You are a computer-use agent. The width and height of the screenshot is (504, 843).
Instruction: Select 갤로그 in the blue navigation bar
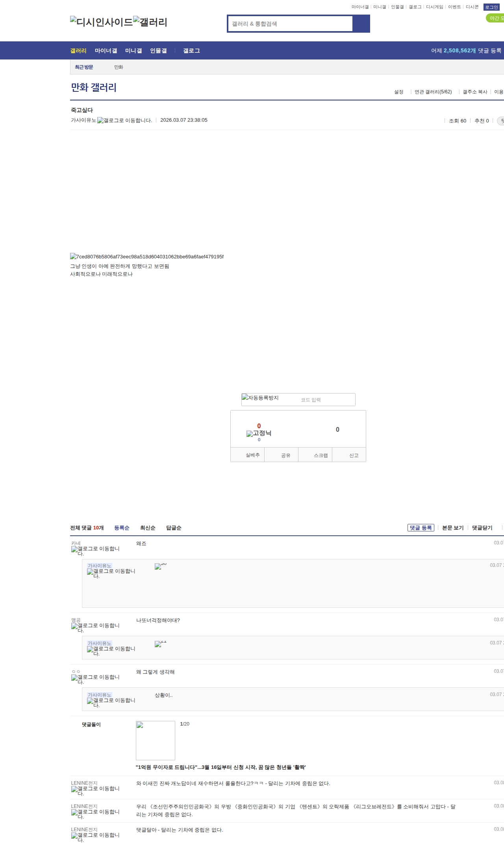(191, 51)
